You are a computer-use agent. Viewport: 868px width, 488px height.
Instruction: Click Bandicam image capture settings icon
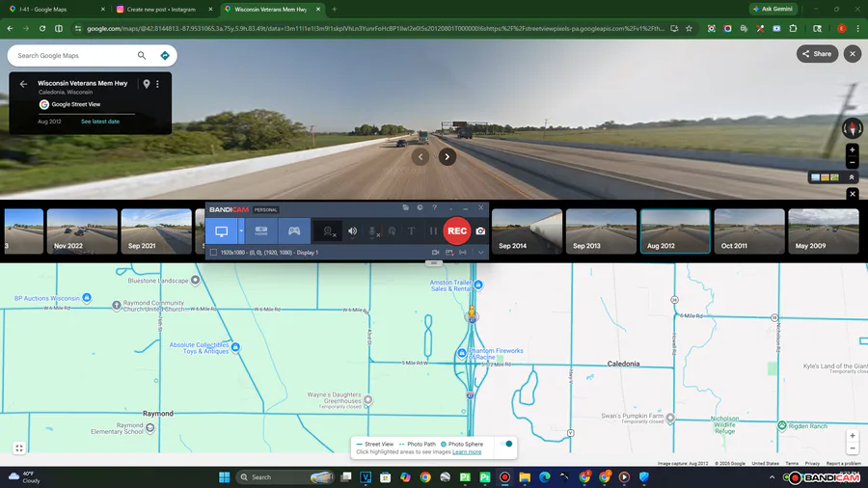[x=449, y=253]
